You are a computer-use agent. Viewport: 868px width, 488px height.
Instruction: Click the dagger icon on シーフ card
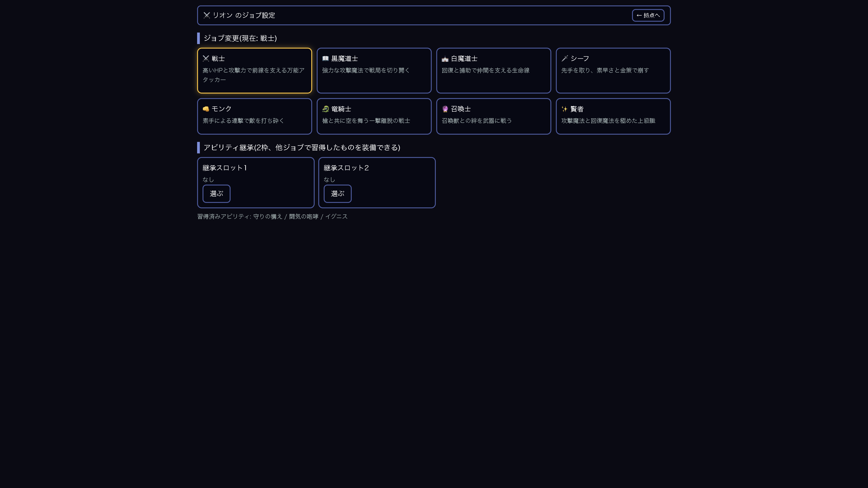coord(565,59)
